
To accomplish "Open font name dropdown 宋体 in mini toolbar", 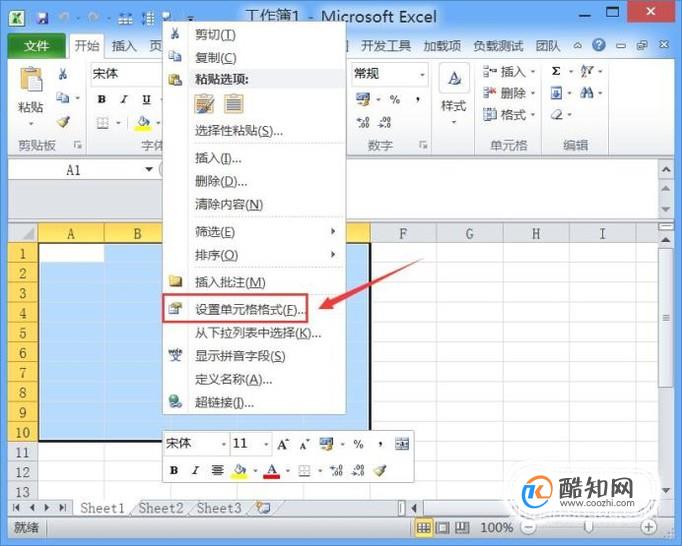I will click(x=224, y=444).
